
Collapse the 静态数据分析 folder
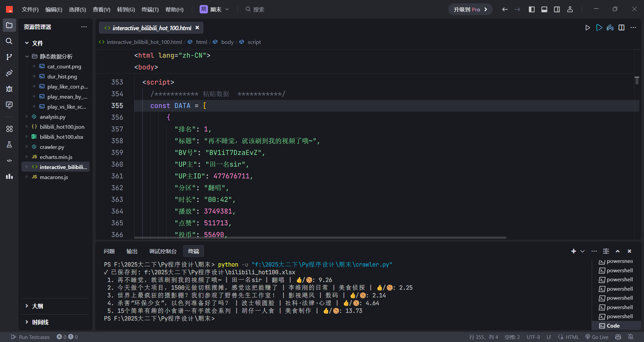click(x=56, y=56)
